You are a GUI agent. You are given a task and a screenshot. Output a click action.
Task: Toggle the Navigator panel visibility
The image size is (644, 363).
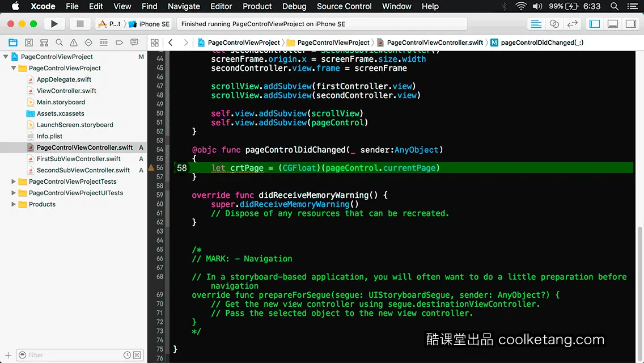595,24
